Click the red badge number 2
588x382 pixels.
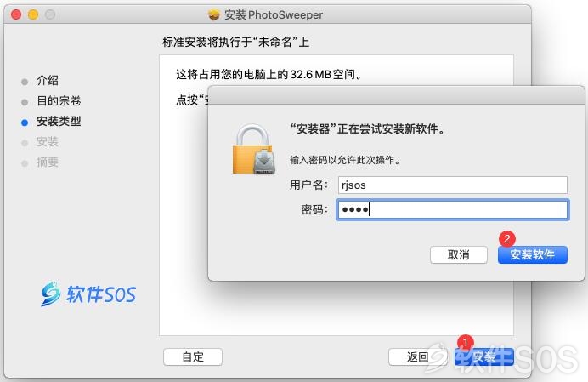click(x=507, y=238)
